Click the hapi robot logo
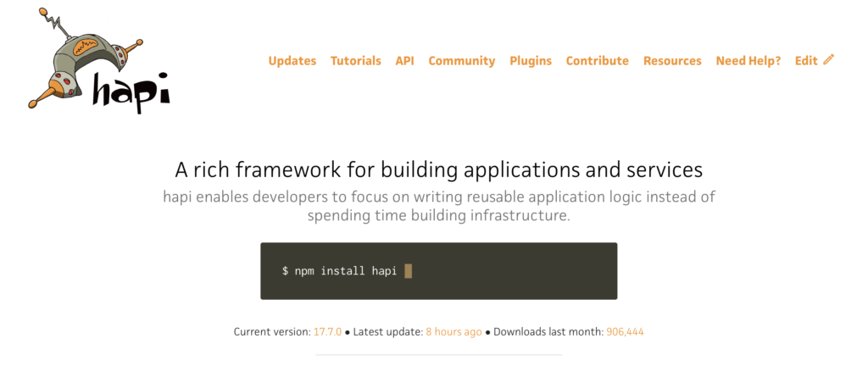Screen dimensions: 868x366 point(100,59)
